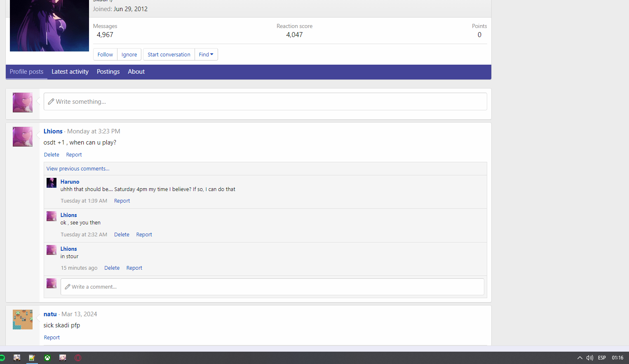Click the Write a comment field

tap(272, 287)
